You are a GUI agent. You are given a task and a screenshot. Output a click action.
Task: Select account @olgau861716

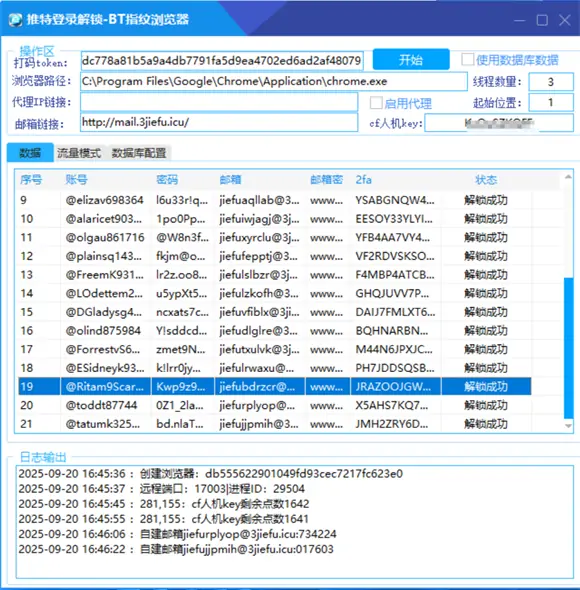point(105,237)
